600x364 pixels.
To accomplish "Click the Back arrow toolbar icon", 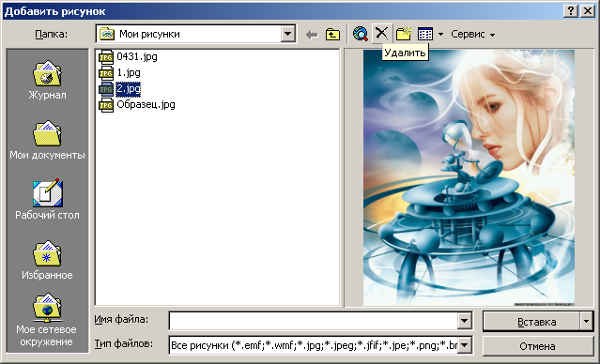I will 313,35.
